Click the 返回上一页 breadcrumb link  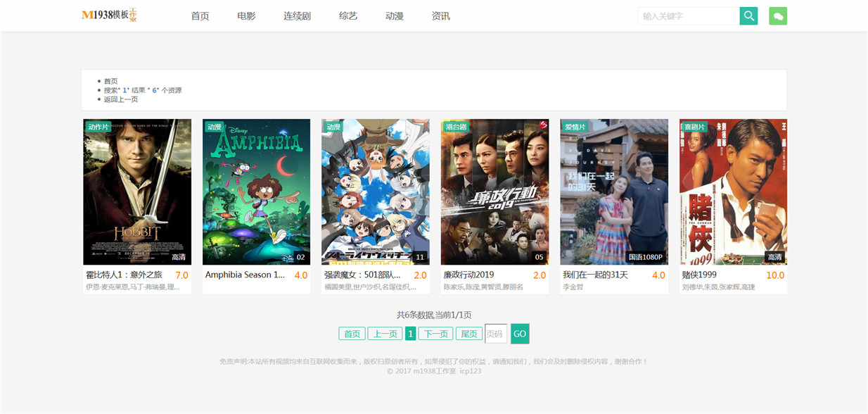pyautogui.click(x=121, y=99)
